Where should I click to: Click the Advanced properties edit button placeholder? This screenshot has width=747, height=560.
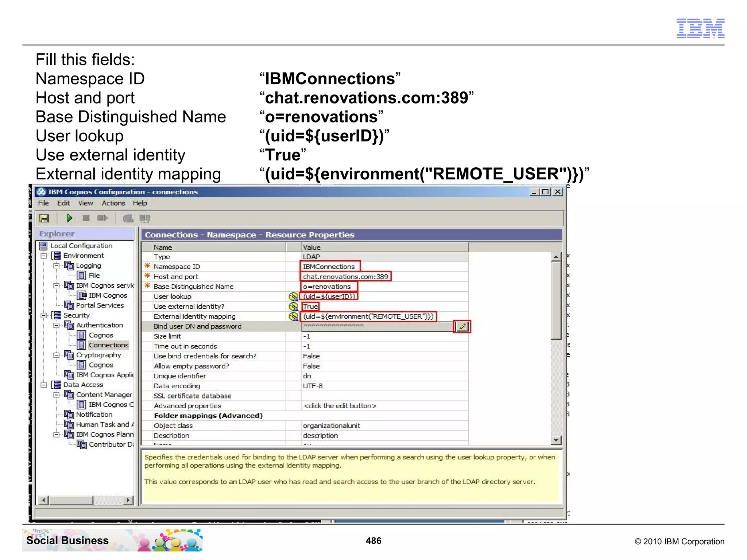(340, 406)
